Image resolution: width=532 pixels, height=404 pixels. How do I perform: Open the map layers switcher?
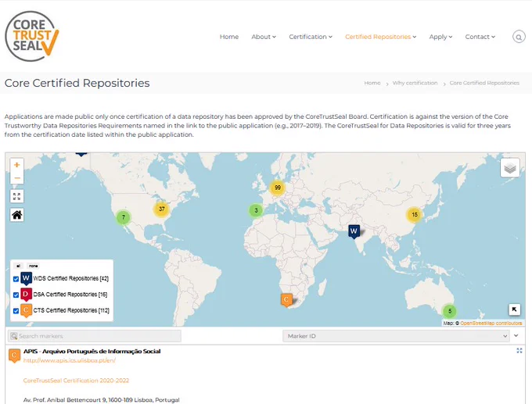pos(510,168)
